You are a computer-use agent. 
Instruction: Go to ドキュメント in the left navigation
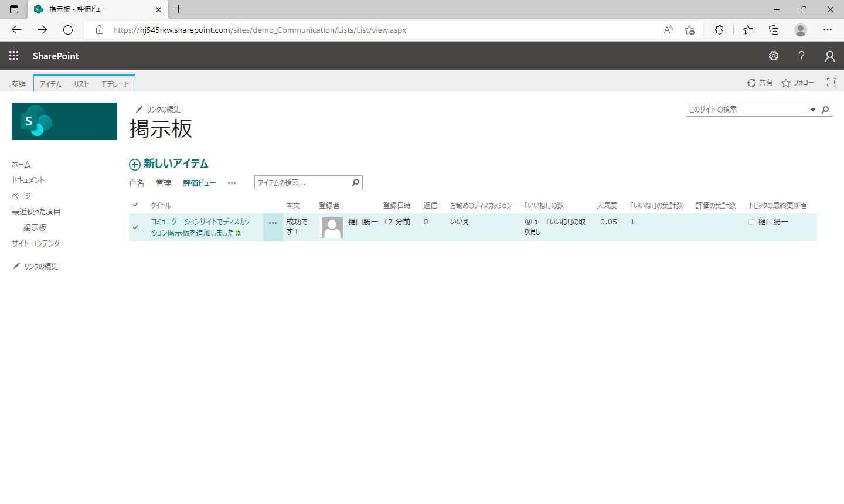pos(28,181)
